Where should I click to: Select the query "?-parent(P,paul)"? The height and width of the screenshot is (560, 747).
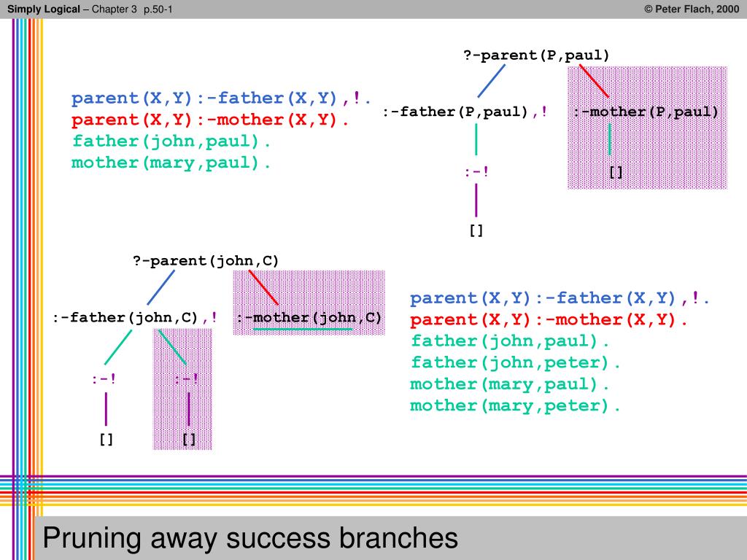(536, 55)
